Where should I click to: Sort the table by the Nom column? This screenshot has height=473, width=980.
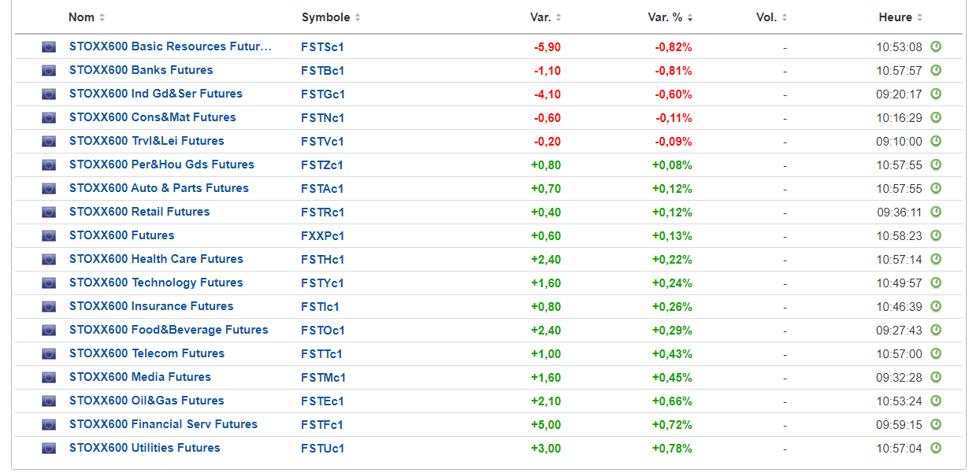click(86, 17)
